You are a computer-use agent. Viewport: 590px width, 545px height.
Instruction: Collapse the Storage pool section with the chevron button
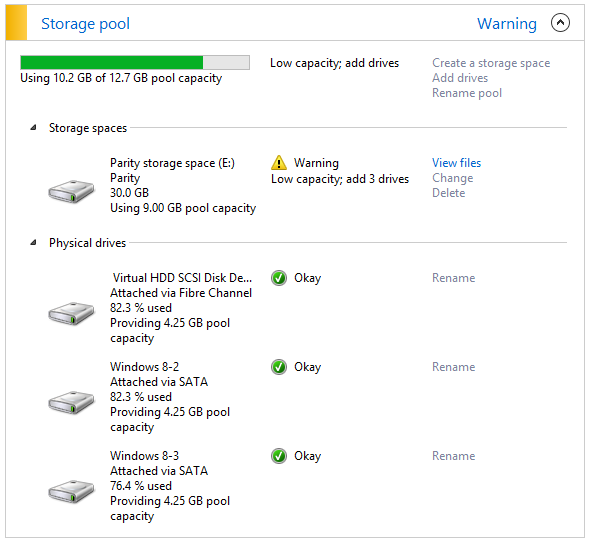click(x=560, y=23)
